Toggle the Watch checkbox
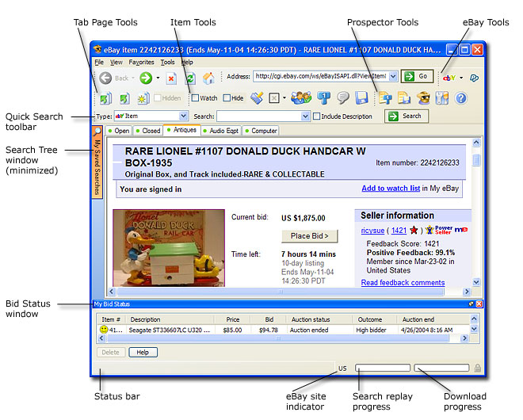523x420 pixels. coord(196,97)
